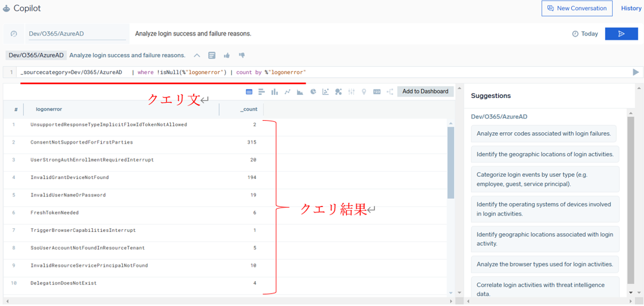This screenshot has height=306, width=644.
Task: Click the results table horizontal scrollbar
Action: (x=229, y=301)
